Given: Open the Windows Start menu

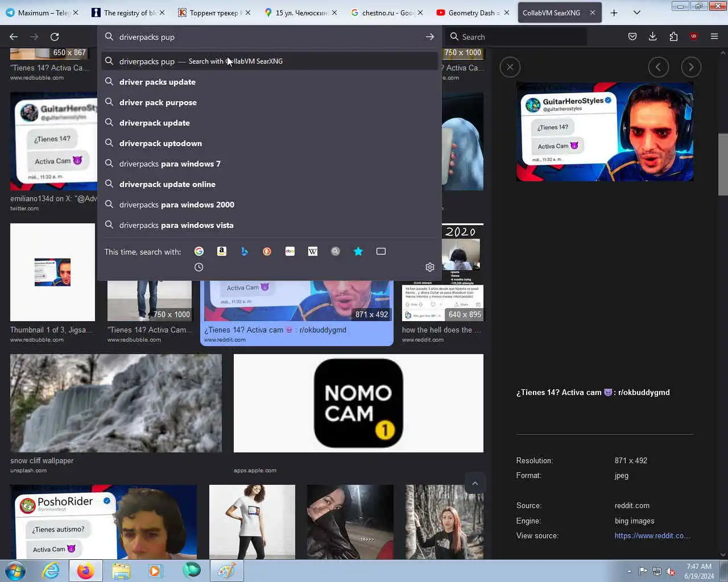Looking at the screenshot, I should pyautogui.click(x=15, y=571).
